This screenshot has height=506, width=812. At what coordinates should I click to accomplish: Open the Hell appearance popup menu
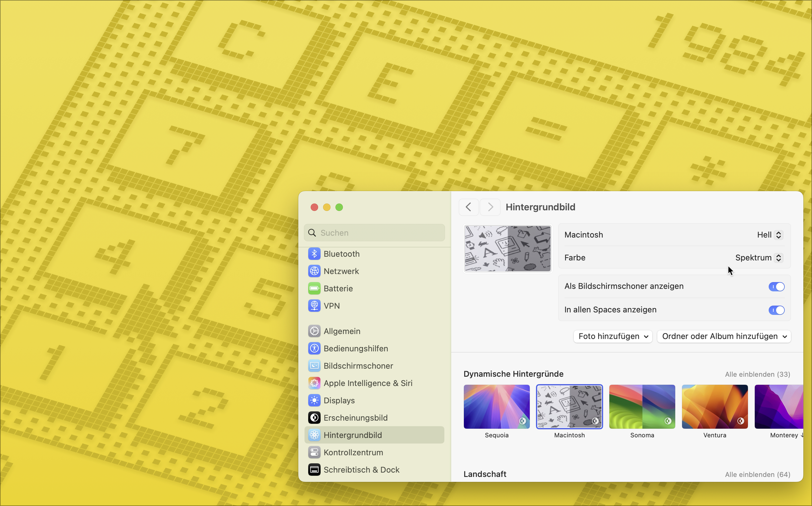(770, 235)
